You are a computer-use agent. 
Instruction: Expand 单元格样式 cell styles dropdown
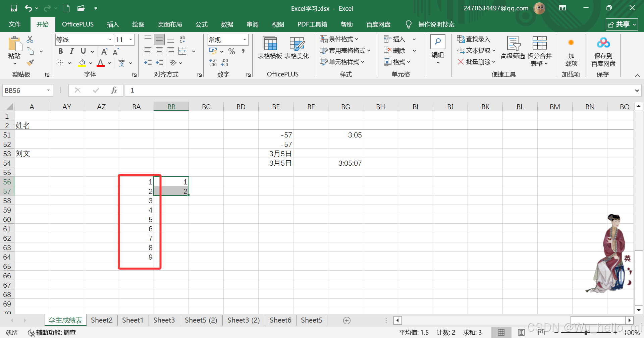point(342,62)
